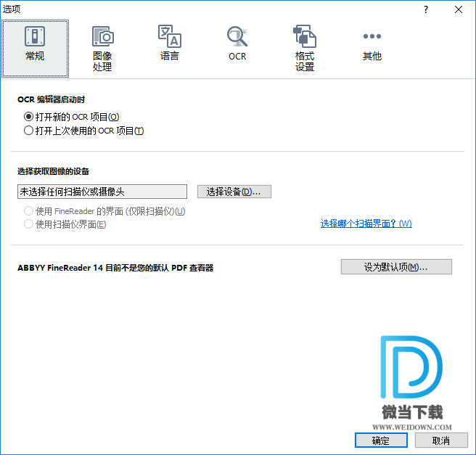Open the 选择哪个扫描界面? link

[366, 224]
